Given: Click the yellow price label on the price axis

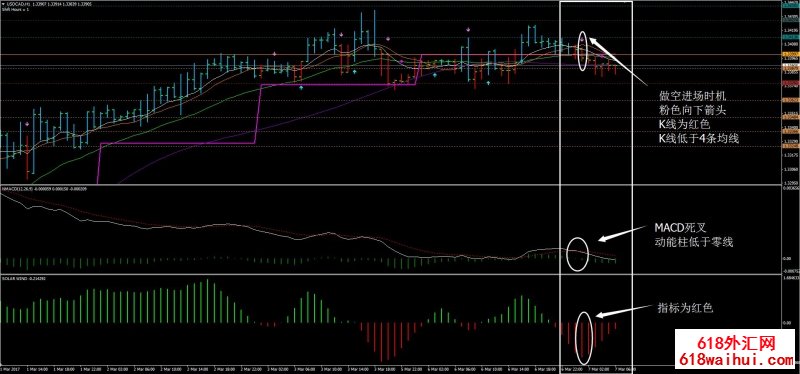Looking at the screenshot, I should pyautogui.click(x=790, y=54).
